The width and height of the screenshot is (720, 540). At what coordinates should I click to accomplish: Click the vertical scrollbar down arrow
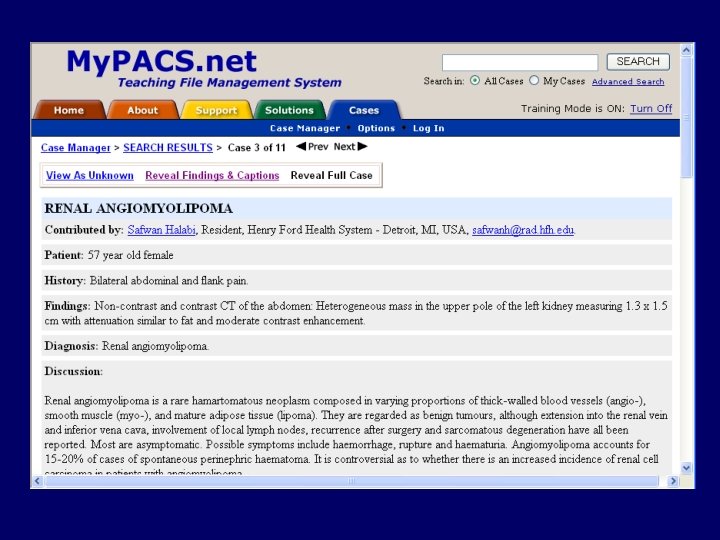[686, 468]
